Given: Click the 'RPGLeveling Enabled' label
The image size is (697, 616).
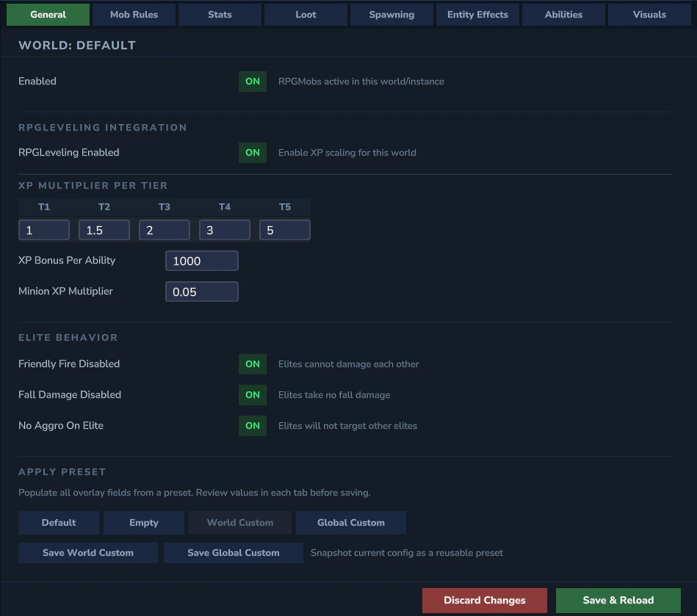Looking at the screenshot, I should click(69, 153).
